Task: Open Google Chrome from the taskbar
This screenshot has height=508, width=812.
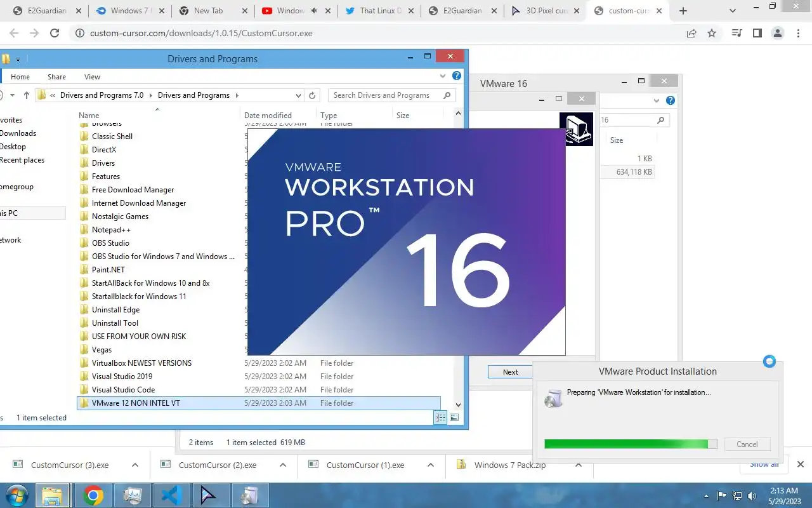Action: point(93,495)
